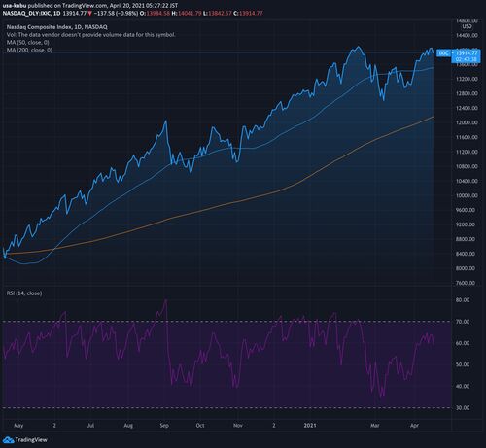
Task: Click the 13200.00 price axis label
Action: pos(467,79)
